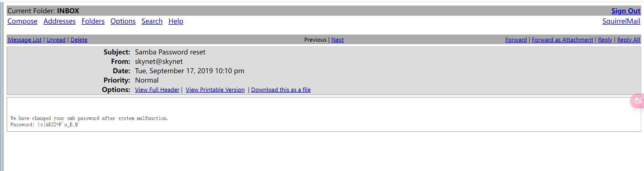This screenshot has width=644, height=171.
Task: Open the Options page
Action: pyautogui.click(x=123, y=21)
